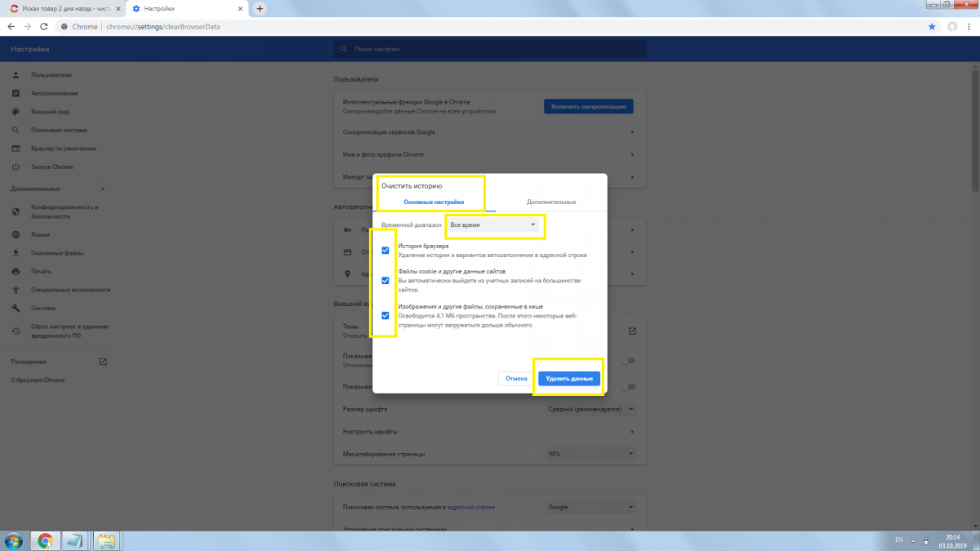Click the Удалить данные button
The width and height of the screenshot is (980, 551).
(x=569, y=379)
